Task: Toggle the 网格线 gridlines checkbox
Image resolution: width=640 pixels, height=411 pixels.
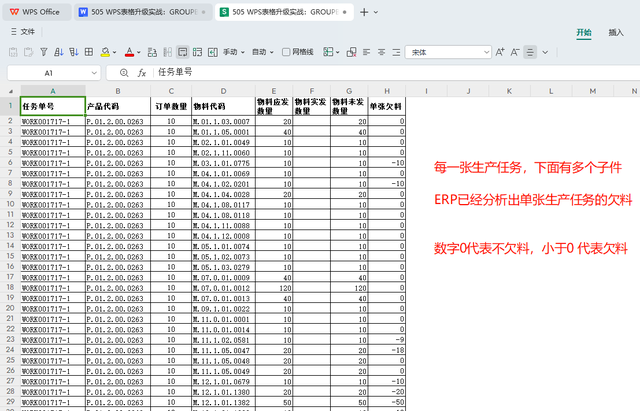Action: pos(298,52)
